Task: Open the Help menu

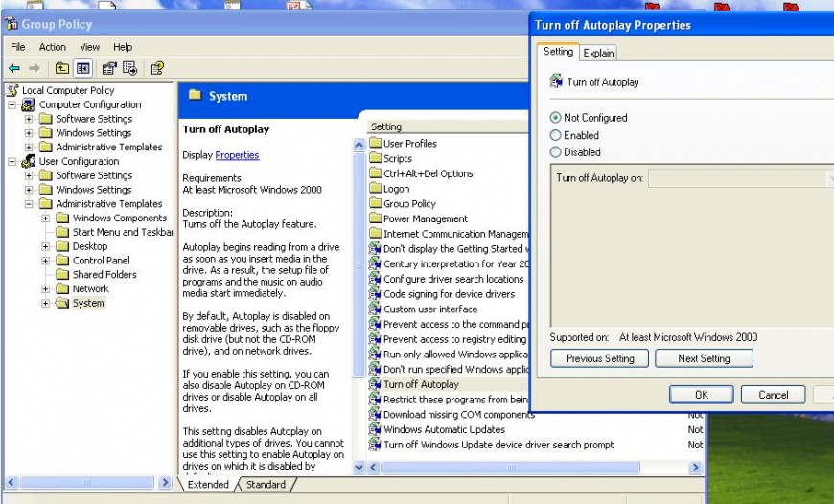Action: tap(123, 47)
